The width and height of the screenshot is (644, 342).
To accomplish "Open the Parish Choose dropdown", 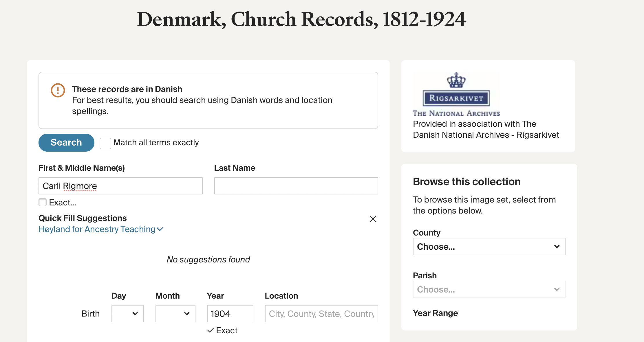I will tap(489, 289).
